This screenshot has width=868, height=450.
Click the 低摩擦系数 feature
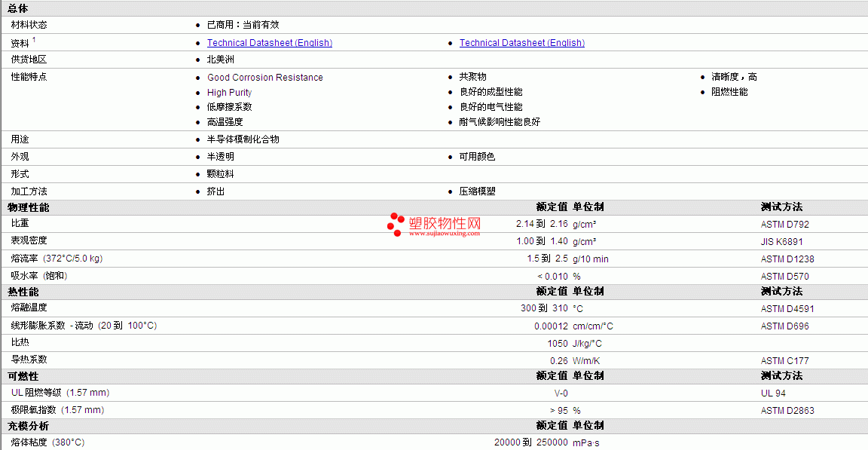229,107
